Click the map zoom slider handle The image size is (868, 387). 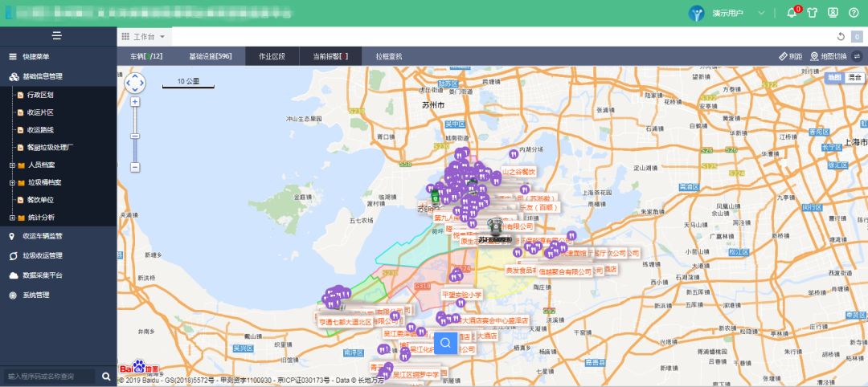(x=135, y=136)
